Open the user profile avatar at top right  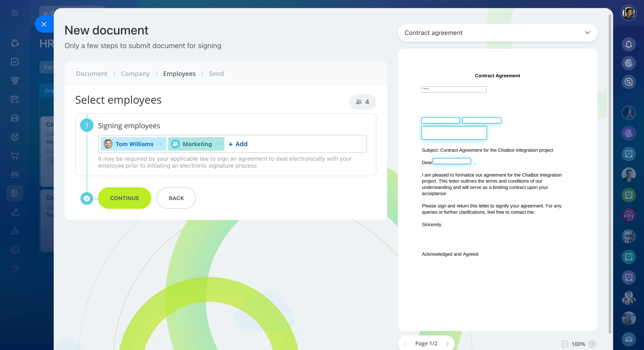pos(629,13)
